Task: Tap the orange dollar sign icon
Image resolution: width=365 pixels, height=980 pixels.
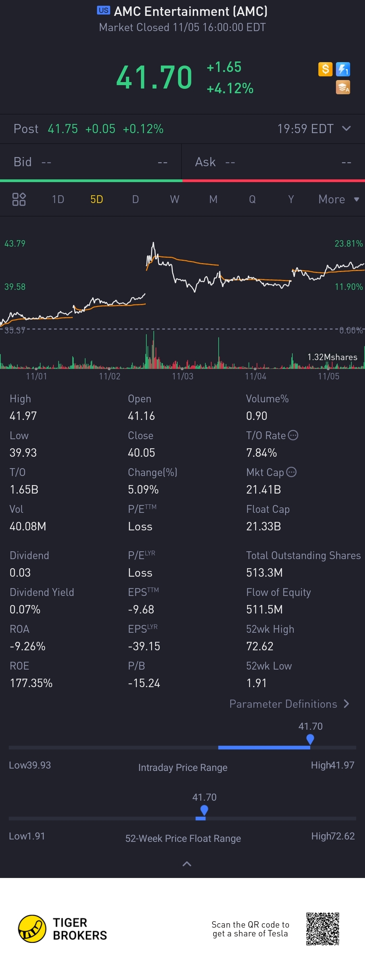Action: tap(325, 69)
